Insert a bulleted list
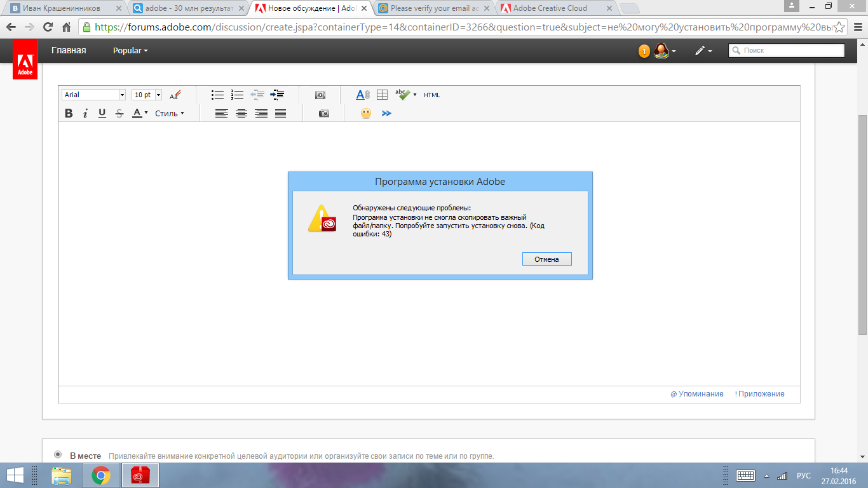Screen dimensions: 868x488 click(x=217, y=95)
